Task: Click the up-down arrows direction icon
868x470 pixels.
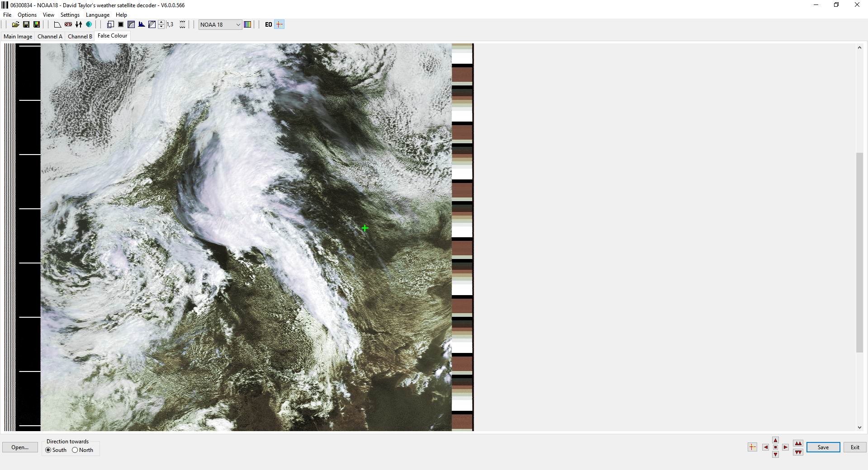Action: [79, 24]
